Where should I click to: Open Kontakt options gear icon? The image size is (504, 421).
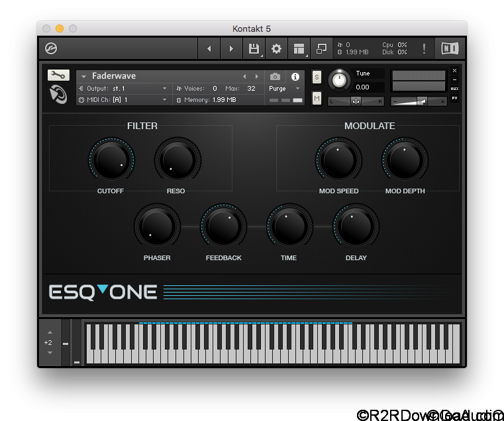click(x=277, y=48)
